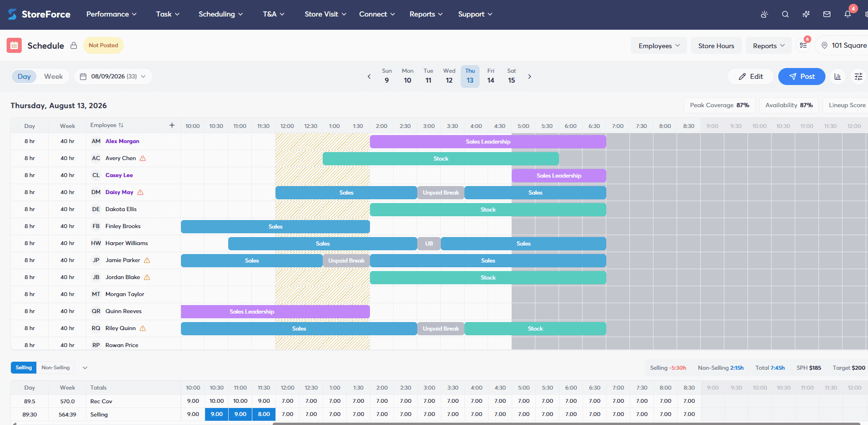Select Harper Williams' UB break block
Viewport: 868px width, 425px height.
point(429,244)
